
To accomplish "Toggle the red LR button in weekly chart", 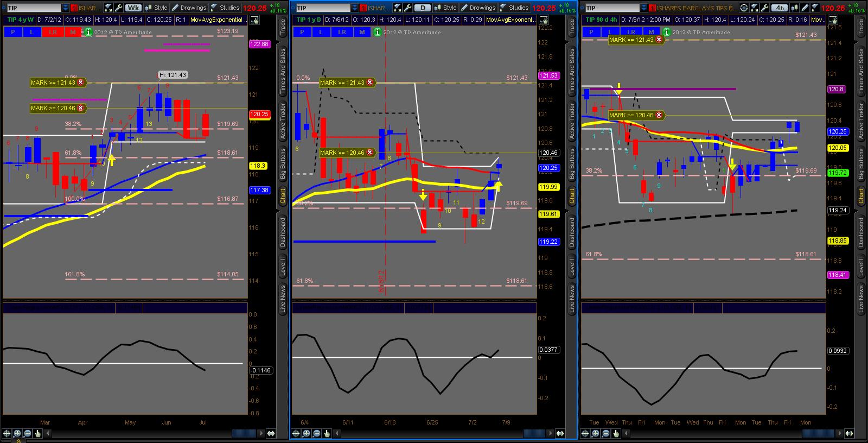I will click(x=53, y=32).
